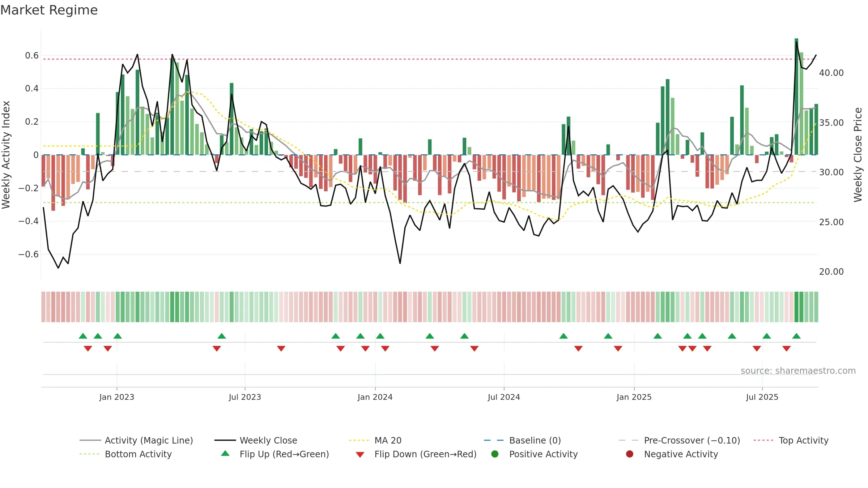Click the 0.6 activity axis tick label
This screenshot has width=868, height=488.
pos(32,55)
